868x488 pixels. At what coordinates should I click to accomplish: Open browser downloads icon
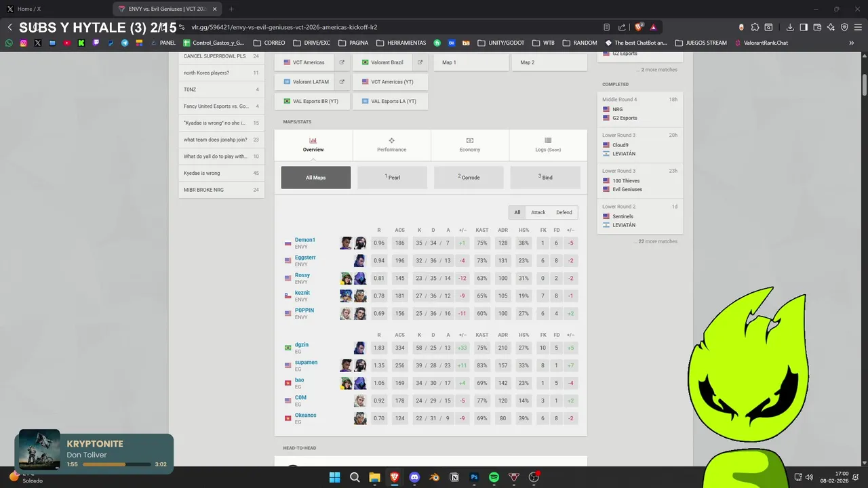coord(790,27)
